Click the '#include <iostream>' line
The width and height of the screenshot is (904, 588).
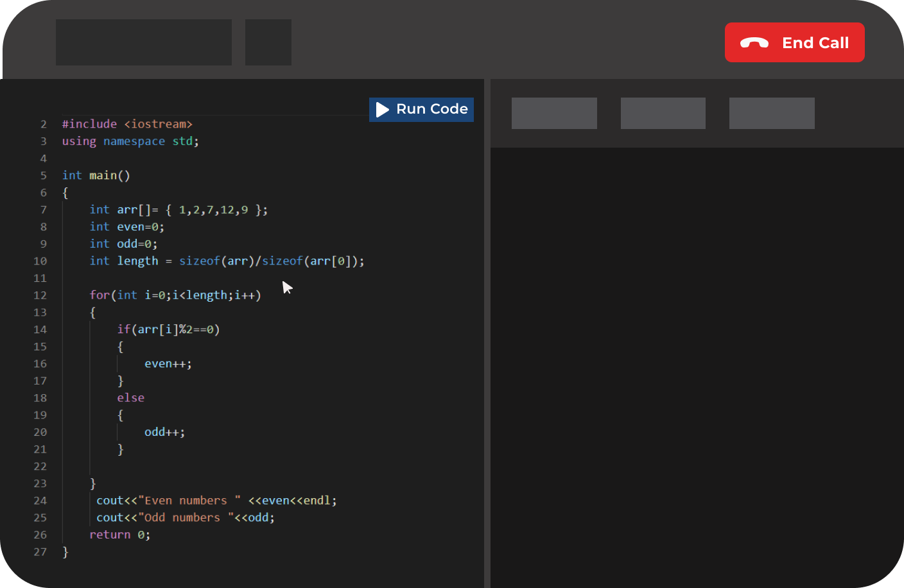click(x=127, y=124)
